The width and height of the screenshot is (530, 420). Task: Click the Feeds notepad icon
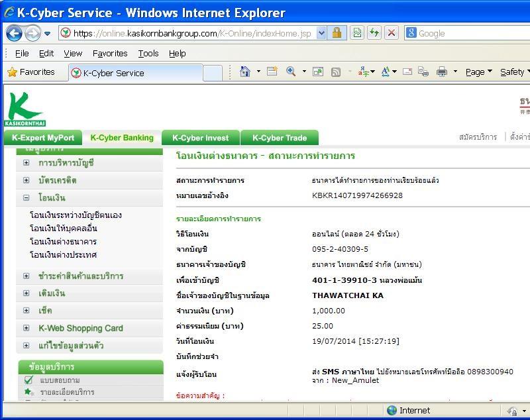point(272,72)
